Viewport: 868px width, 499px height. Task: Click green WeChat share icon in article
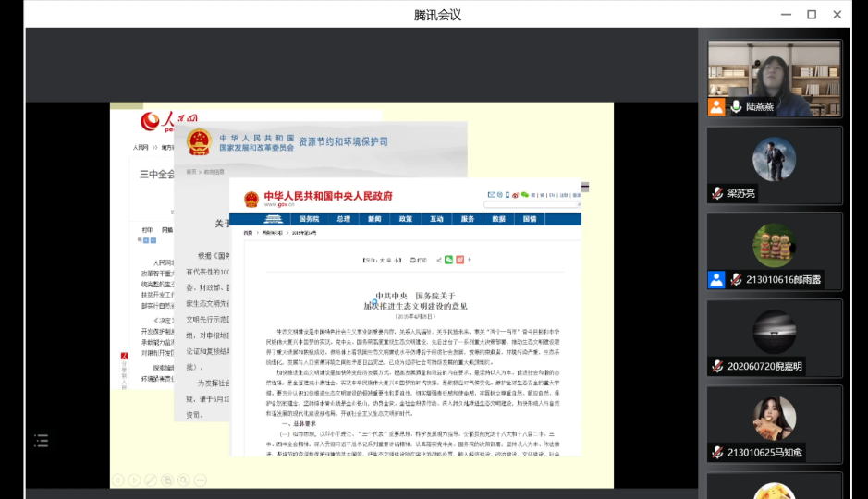pos(448,260)
